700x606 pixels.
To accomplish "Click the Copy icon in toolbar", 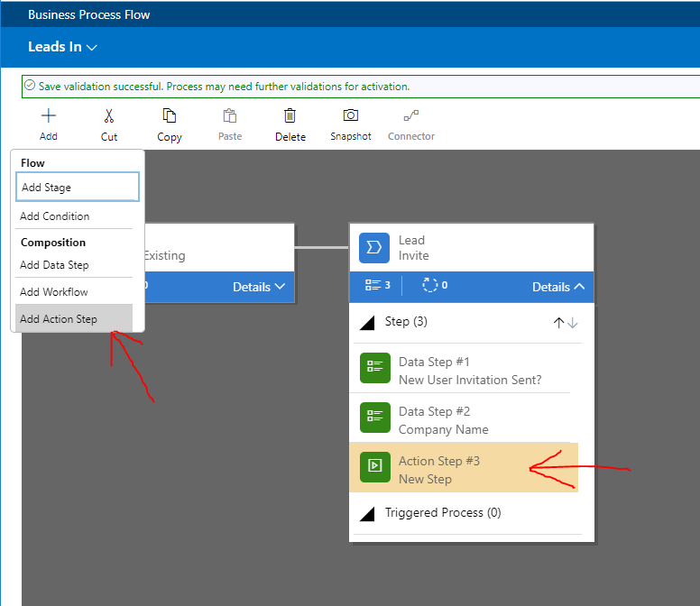I will point(169,116).
